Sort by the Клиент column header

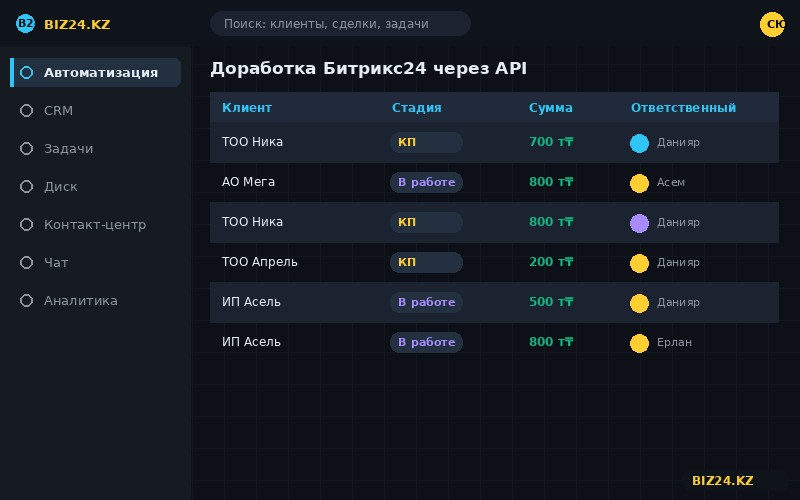click(x=247, y=108)
